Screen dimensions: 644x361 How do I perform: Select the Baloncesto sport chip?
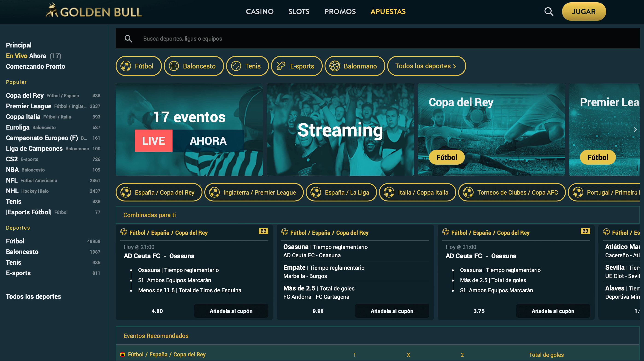tap(194, 66)
